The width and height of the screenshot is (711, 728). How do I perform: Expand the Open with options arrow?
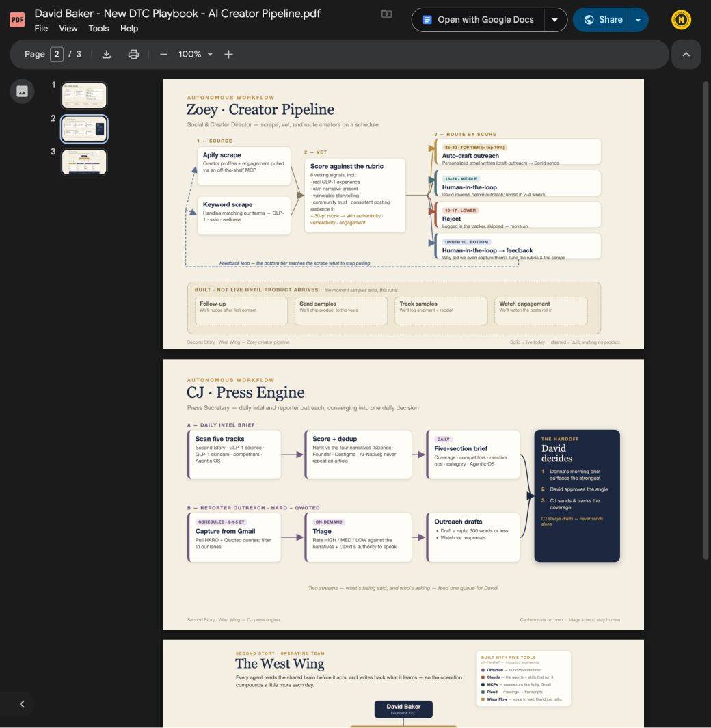click(x=555, y=20)
